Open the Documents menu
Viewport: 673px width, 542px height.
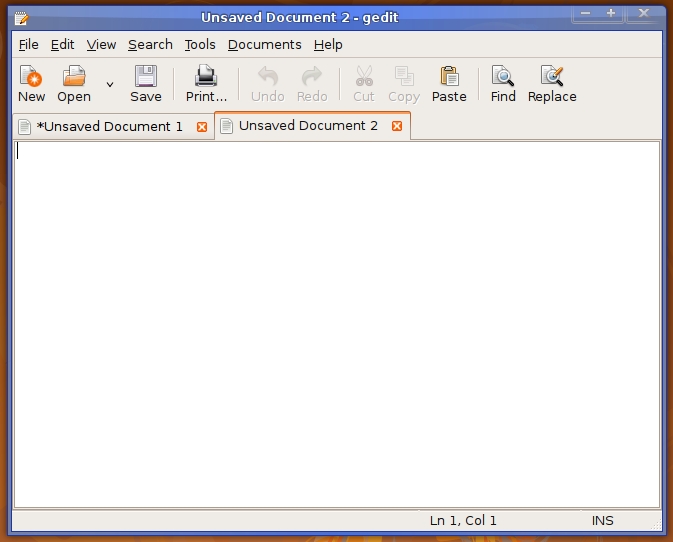click(264, 45)
